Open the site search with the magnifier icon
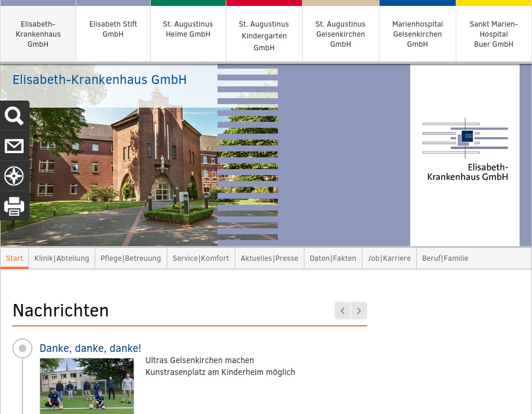Image resolution: width=532 pixels, height=414 pixels. (x=14, y=116)
